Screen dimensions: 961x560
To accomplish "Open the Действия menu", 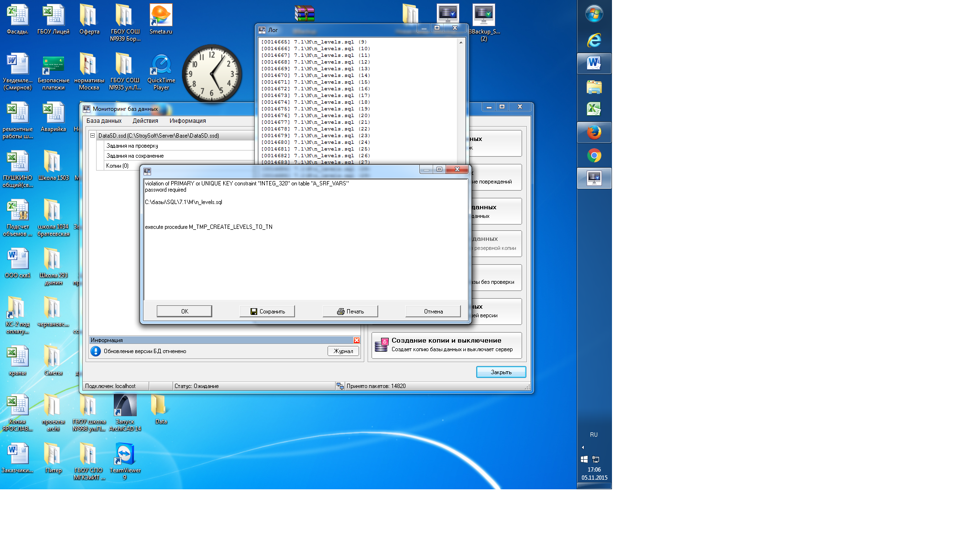I will coord(145,121).
